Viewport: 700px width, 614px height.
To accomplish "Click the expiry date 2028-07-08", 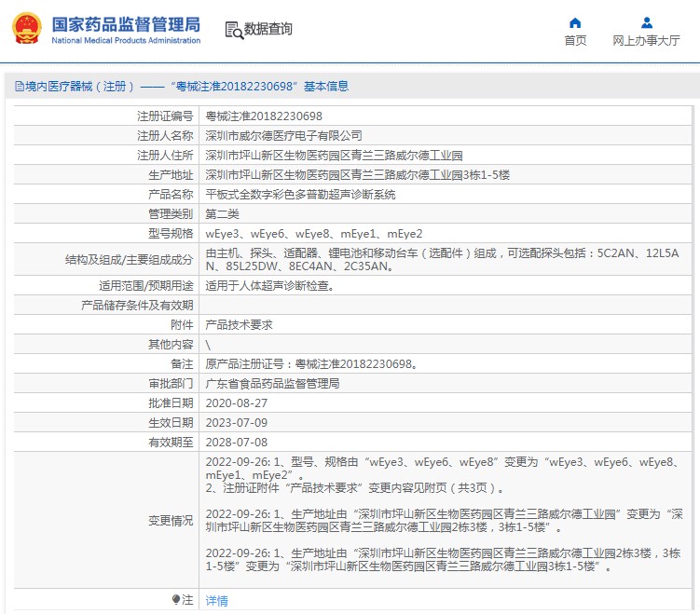I will tap(236, 443).
